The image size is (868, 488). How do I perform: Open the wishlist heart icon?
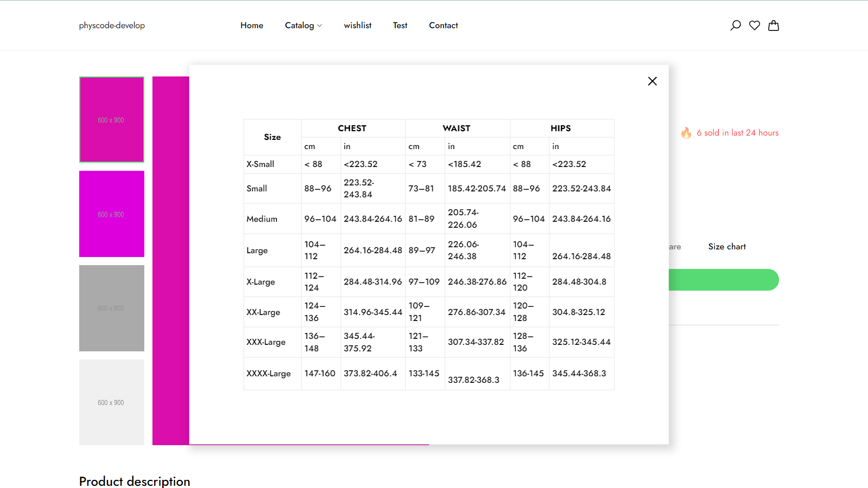(755, 25)
